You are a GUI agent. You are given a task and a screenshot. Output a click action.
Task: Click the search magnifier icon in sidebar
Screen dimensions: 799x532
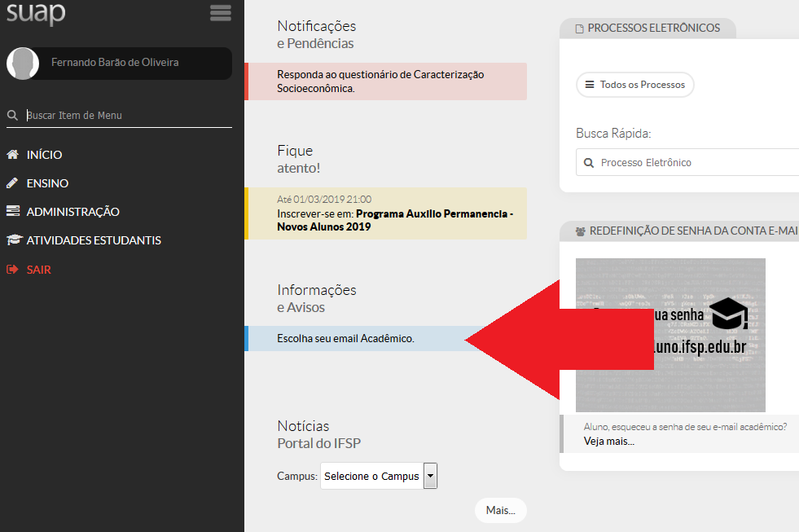12,116
